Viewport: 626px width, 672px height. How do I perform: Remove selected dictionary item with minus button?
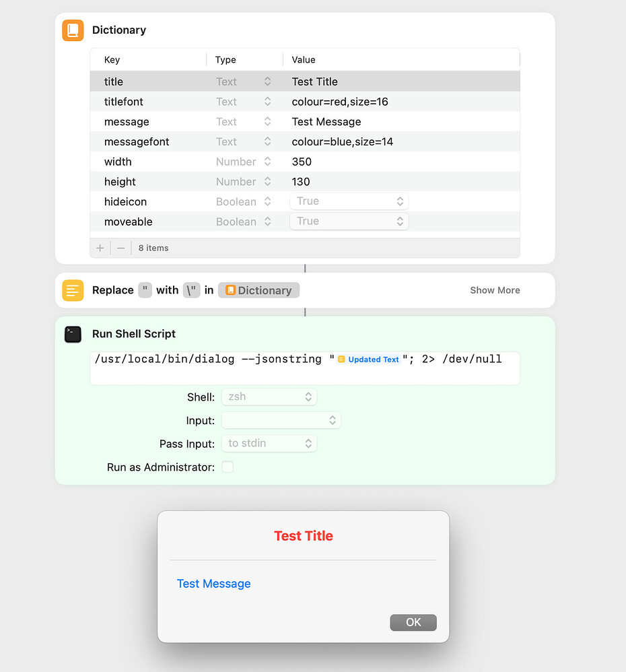pyautogui.click(x=120, y=248)
